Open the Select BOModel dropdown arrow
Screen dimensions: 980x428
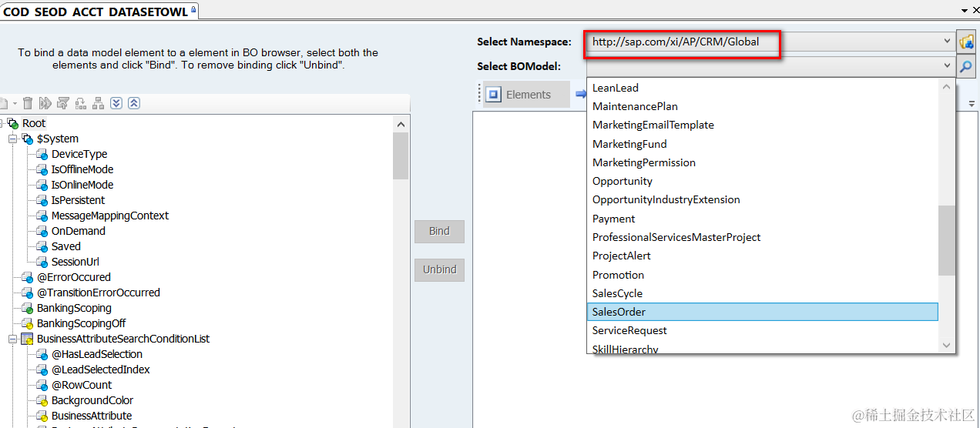click(x=948, y=66)
